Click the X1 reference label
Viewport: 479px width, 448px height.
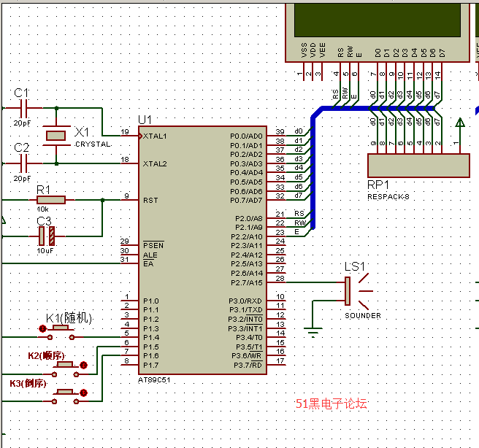82,132
